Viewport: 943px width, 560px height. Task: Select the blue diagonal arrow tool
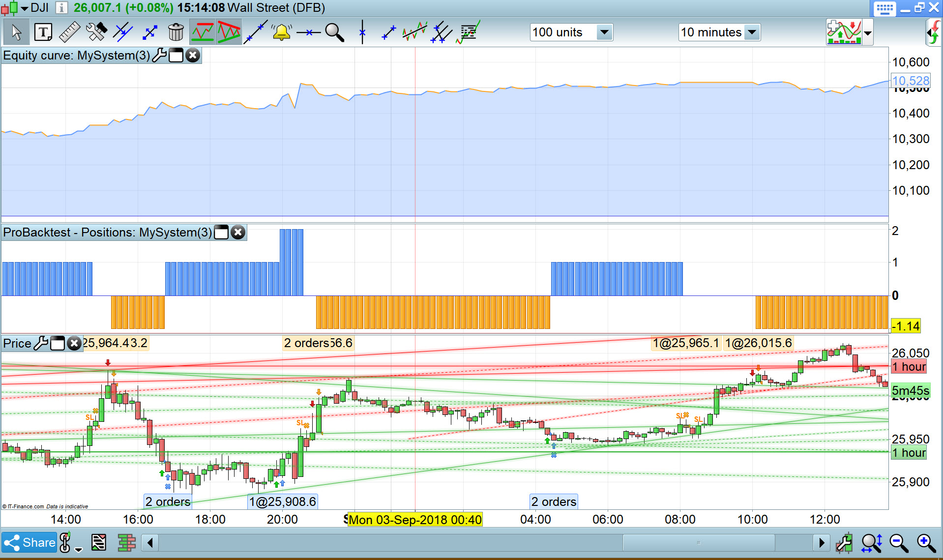[x=149, y=32]
